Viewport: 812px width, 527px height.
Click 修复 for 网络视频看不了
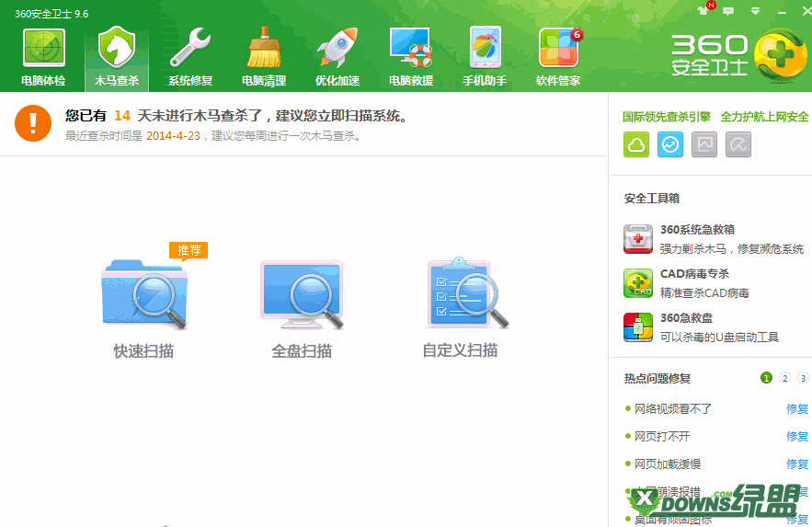(x=797, y=409)
